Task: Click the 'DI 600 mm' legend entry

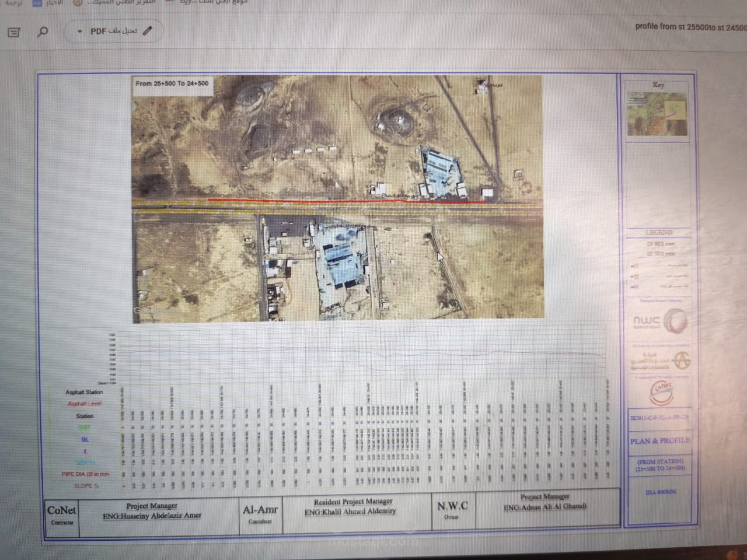Action: coord(660,244)
